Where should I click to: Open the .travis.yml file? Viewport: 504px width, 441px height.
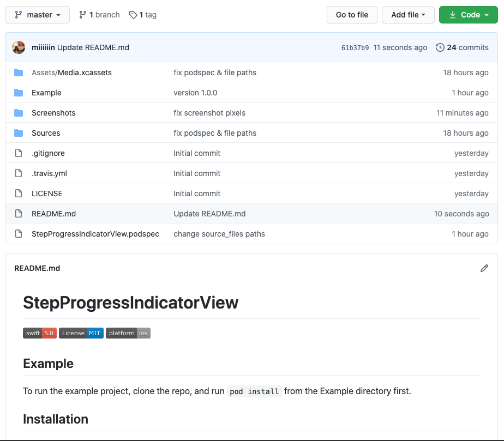(x=49, y=173)
